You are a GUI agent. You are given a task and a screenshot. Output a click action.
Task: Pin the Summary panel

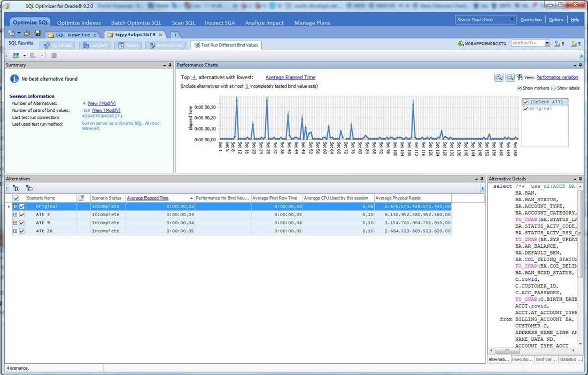pyautogui.click(x=170, y=65)
